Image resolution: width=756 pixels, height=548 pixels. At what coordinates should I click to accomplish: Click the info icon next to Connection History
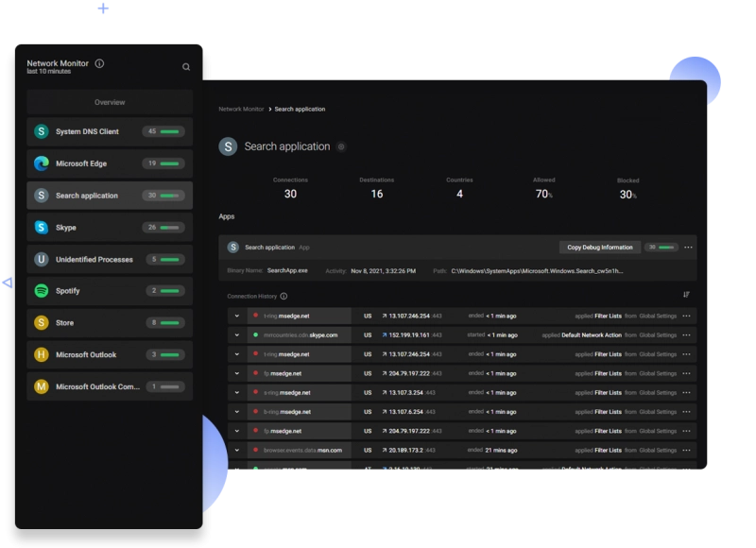284,296
